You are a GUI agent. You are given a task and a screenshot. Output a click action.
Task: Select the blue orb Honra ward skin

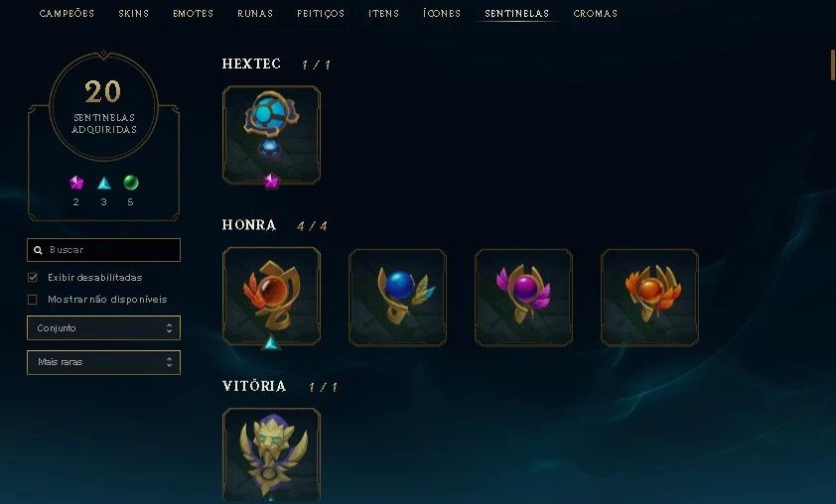[398, 298]
